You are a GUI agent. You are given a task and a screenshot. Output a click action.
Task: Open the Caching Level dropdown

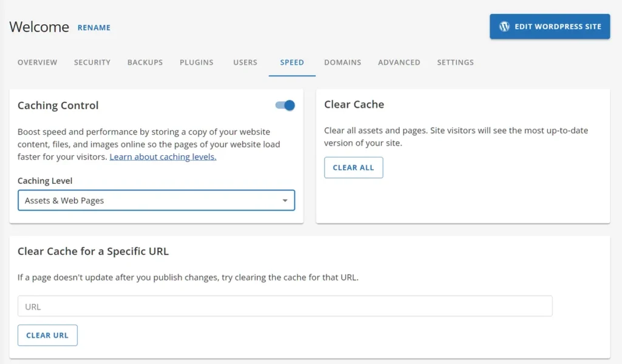click(x=156, y=200)
